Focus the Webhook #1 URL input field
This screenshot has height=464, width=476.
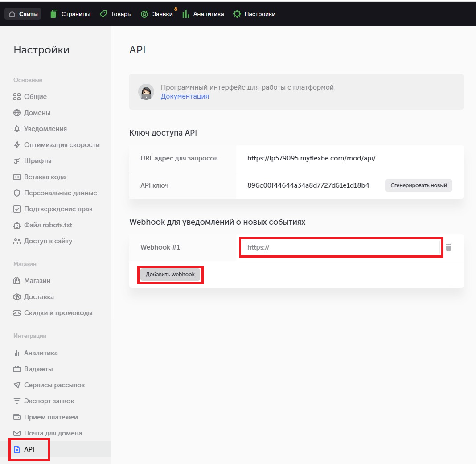pyautogui.click(x=341, y=247)
